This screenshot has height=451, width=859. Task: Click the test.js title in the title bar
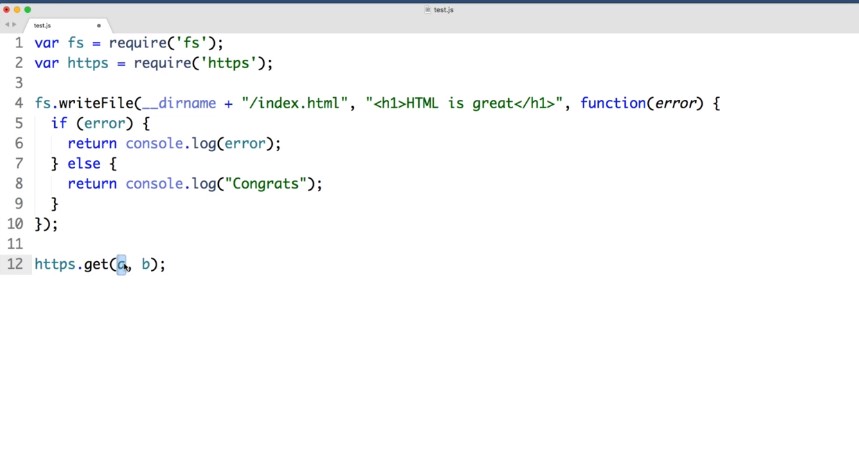coord(444,9)
